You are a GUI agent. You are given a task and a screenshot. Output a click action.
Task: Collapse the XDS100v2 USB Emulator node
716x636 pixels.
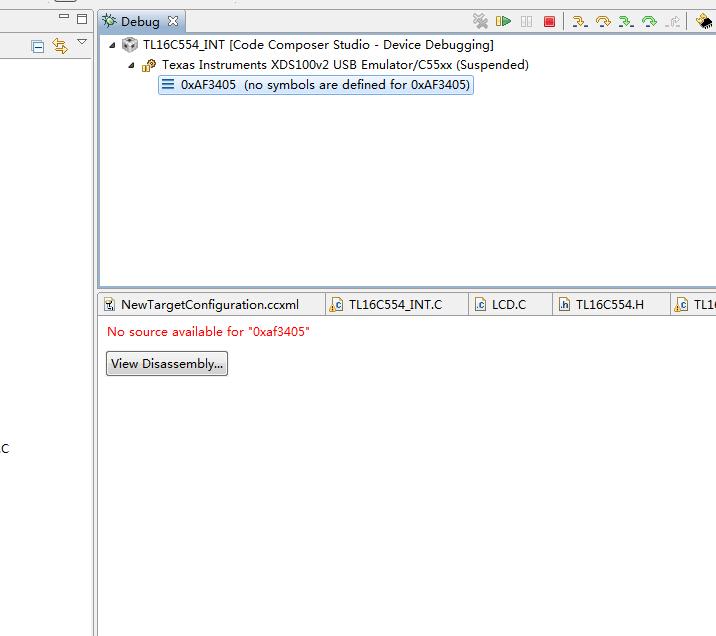pos(131,65)
